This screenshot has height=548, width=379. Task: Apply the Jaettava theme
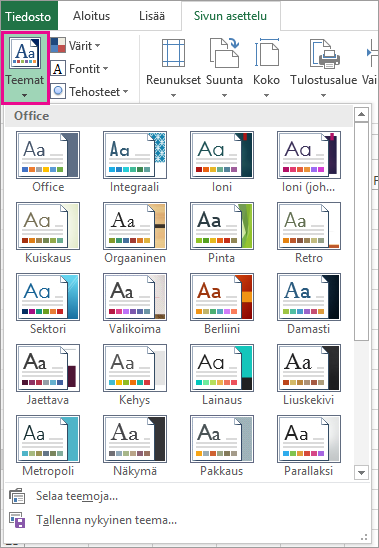pos(48,375)
